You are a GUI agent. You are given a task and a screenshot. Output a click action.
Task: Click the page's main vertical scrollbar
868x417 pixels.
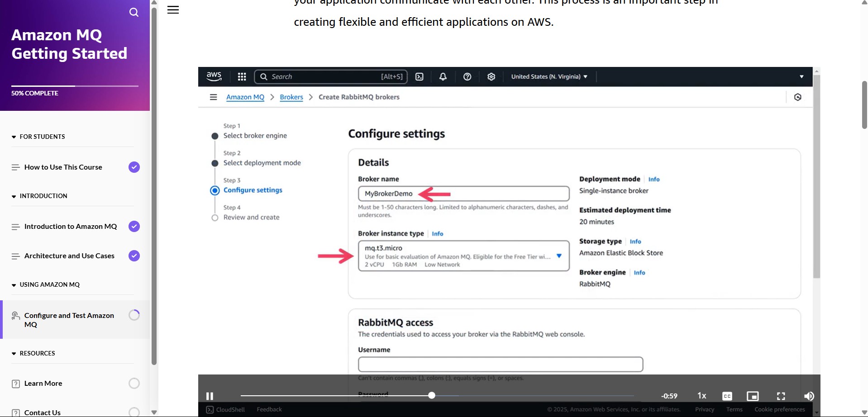click(x=864, y=105)
